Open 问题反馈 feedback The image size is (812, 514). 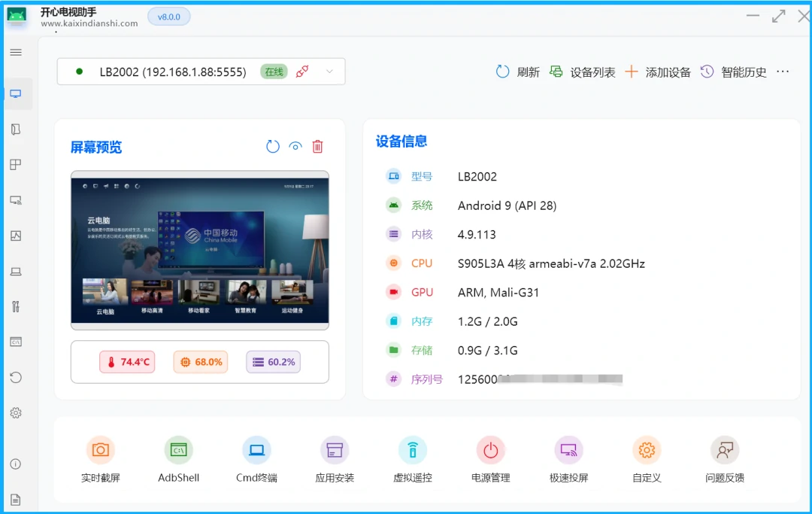click(x=725, y=460)
